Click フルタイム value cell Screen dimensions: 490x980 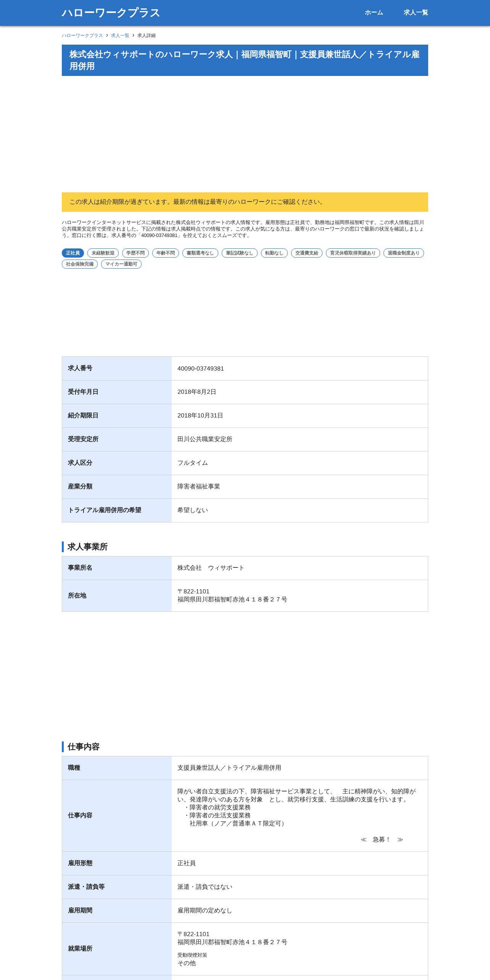click(300, 463)
